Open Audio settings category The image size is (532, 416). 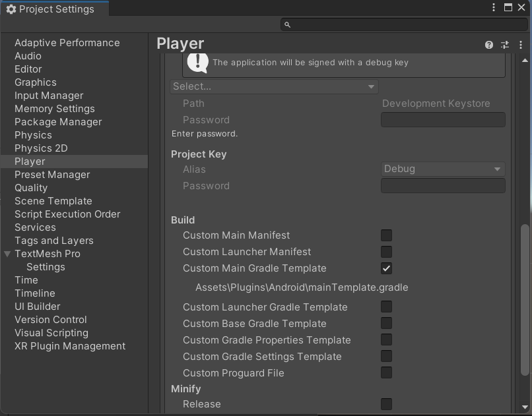28,56
